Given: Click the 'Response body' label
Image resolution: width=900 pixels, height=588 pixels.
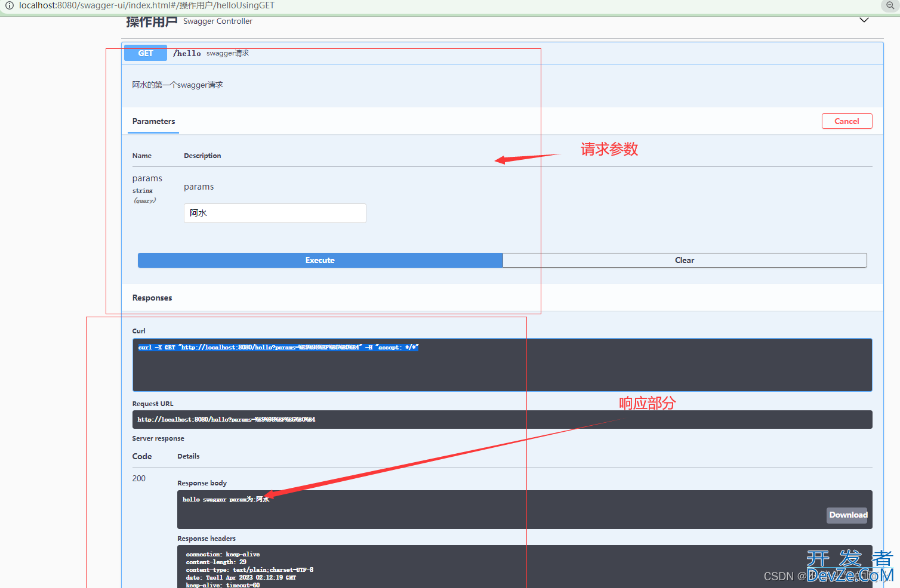Looking at the screenshot, I should [202, 483].
